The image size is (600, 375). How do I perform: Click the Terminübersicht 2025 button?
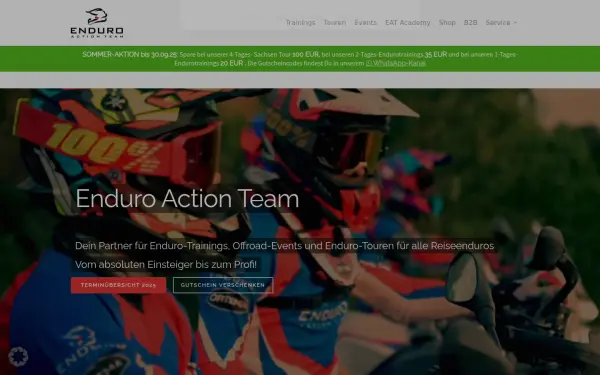click(x=118, y=285)
